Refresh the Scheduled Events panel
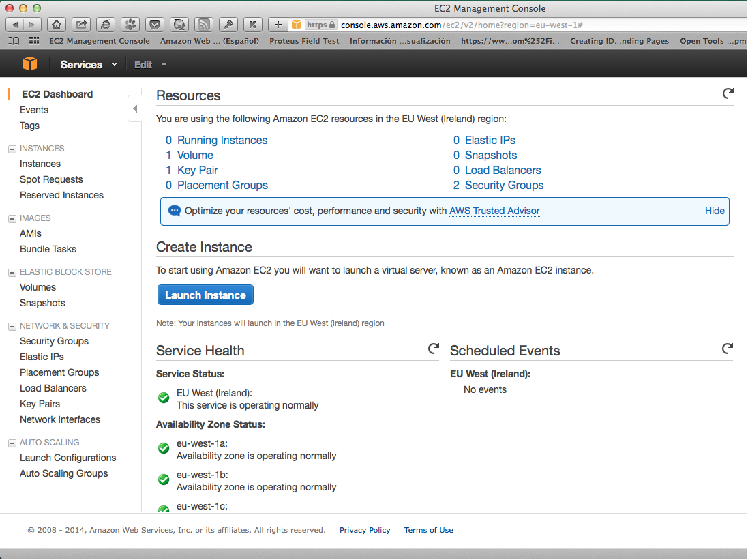Viewport: 748px width, 560px height. pos(728,349)
